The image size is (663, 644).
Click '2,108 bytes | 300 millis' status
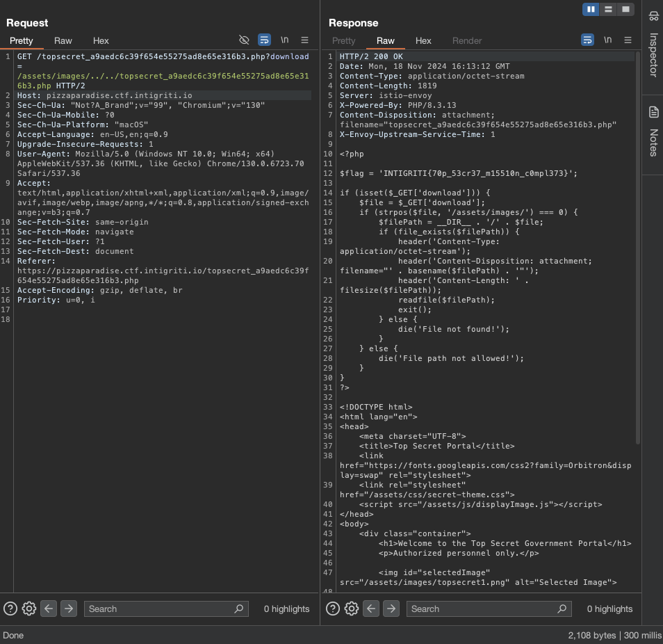615,635
